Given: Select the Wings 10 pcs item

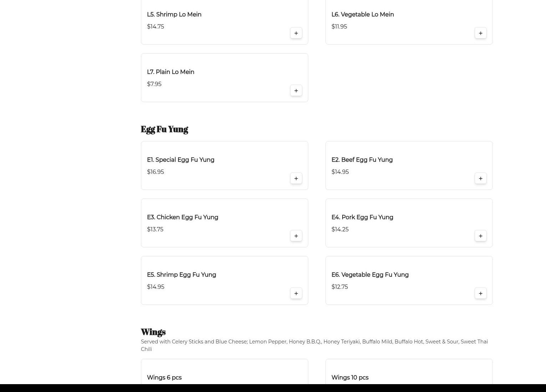Looking at the screenshot, I should 350,377.
